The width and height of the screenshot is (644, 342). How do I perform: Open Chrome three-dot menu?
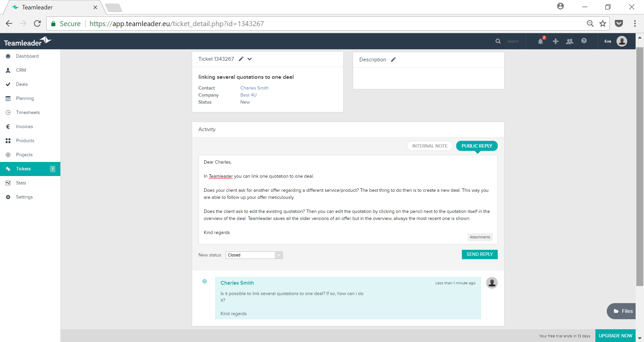[x=635, y=23]
